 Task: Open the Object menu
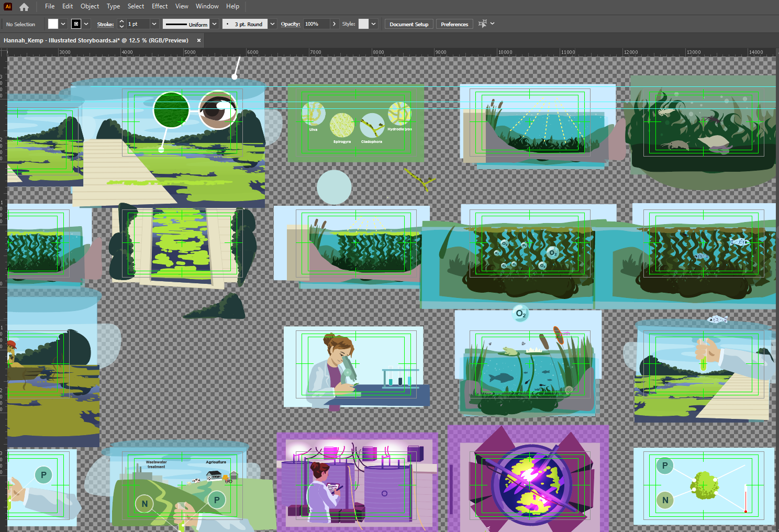pyautogui.click(x=90, y=6)
